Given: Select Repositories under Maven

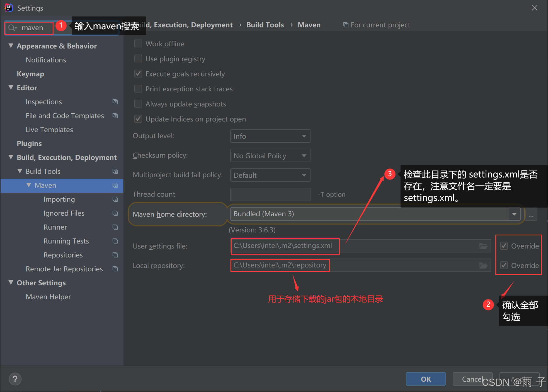Looking at the screenshot, I should point(63,255).
